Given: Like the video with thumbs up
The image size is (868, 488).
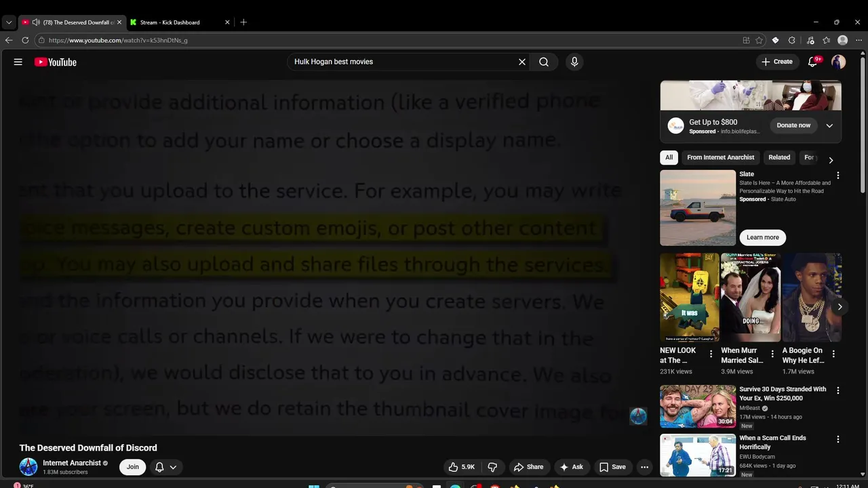Looking at the screenshot, I should 461,467.
